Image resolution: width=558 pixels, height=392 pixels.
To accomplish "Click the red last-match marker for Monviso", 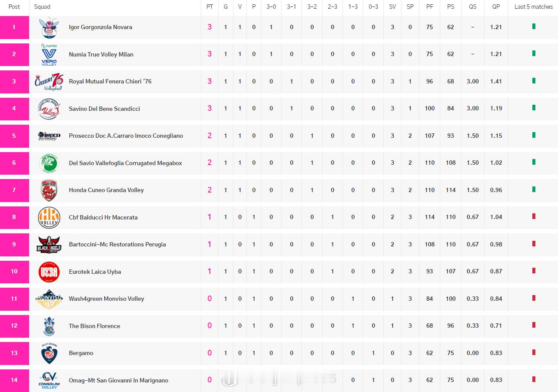I will (x=534, y=298).
